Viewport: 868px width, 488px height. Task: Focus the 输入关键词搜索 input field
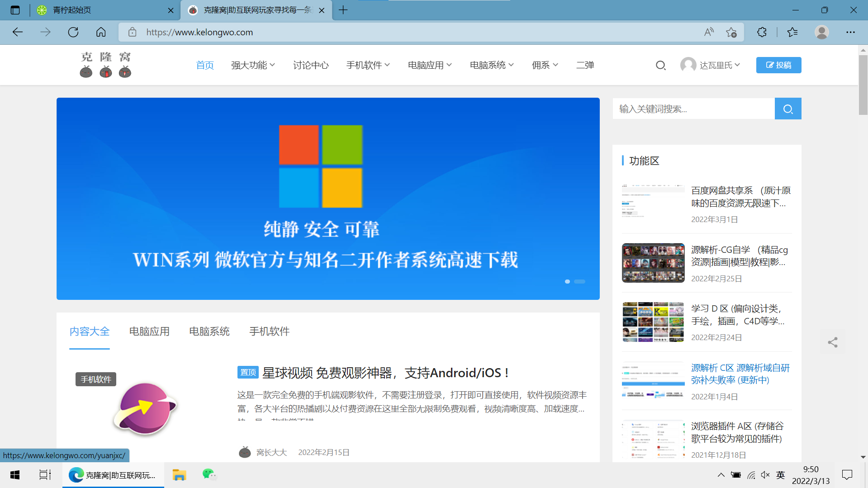pos(693,109)
